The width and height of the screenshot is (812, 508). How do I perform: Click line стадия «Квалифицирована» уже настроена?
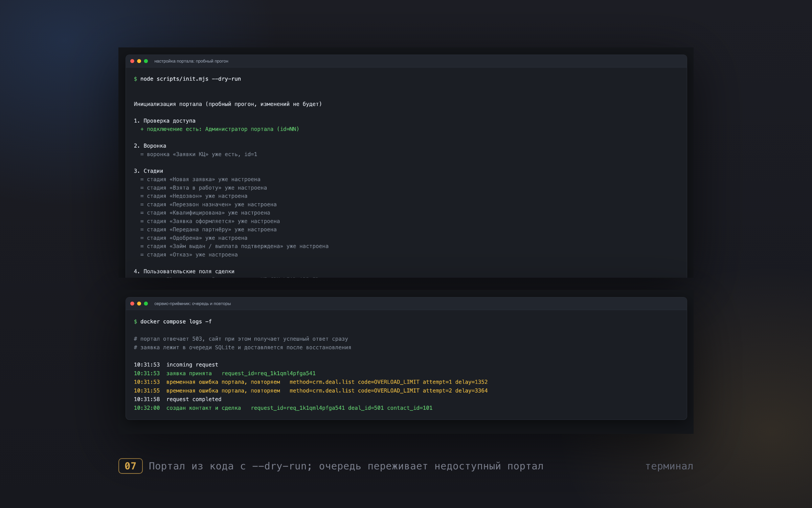pyautogui.click(x=205, y=213)
